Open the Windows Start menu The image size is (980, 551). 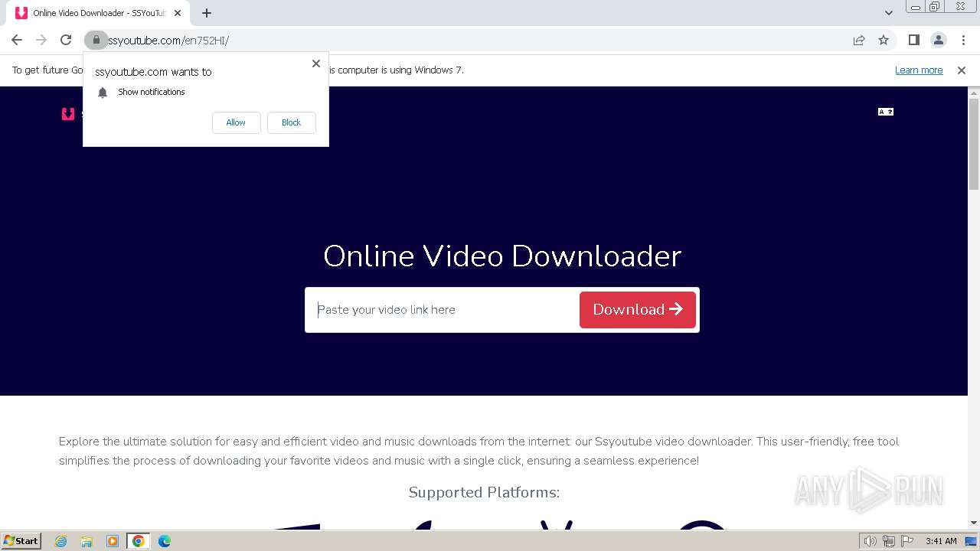[x=21, y=541]
